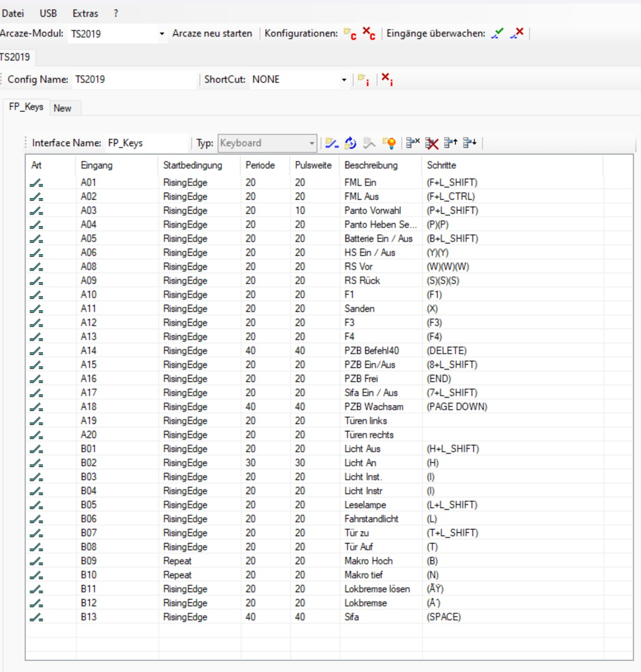
Task: Click the new configuration icon
Action: [x=349, y=34]
